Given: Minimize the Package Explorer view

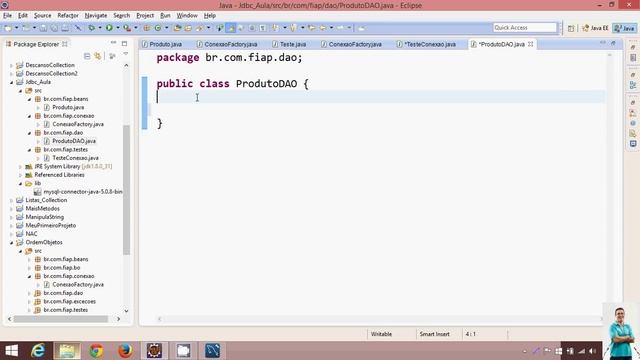Looking at the screenshot, I should coord(113,43).
